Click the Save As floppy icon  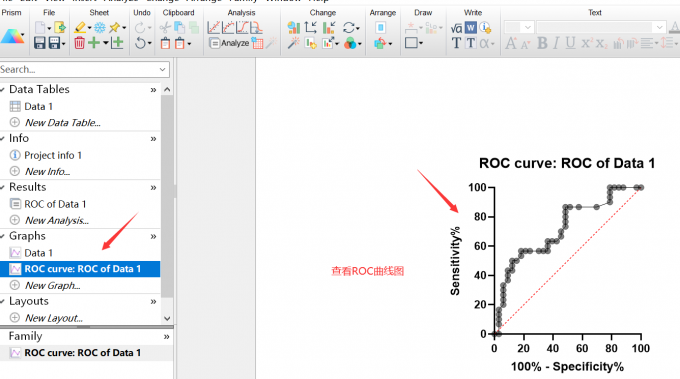(x=55, y=43)
